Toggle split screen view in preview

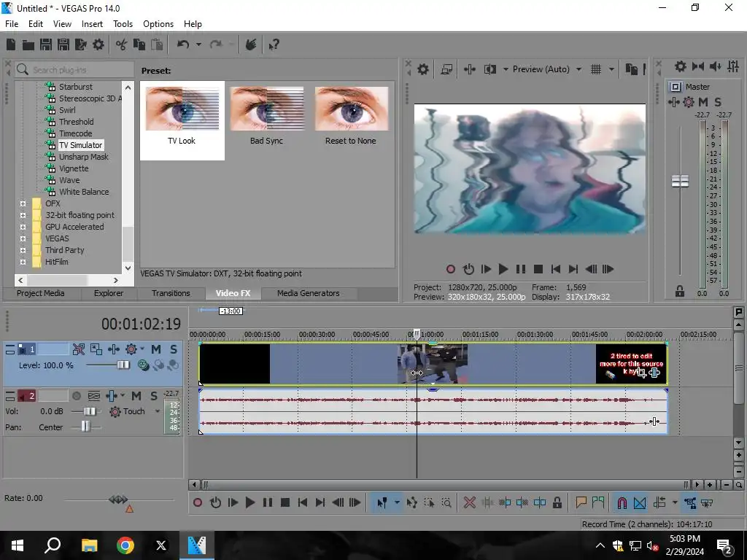[489, 69]
